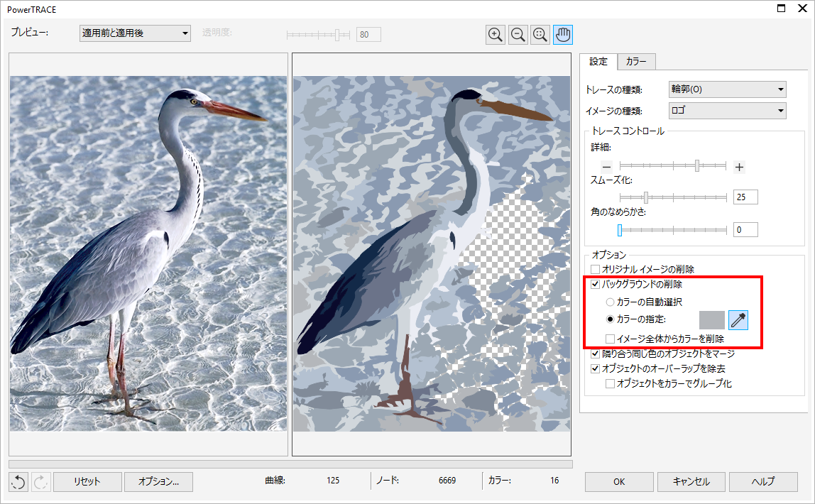The image size is (815, 504).
Task: Toggle オブジェクトのオーバーラップを除去 checkbox
Action: pos(596,368)
